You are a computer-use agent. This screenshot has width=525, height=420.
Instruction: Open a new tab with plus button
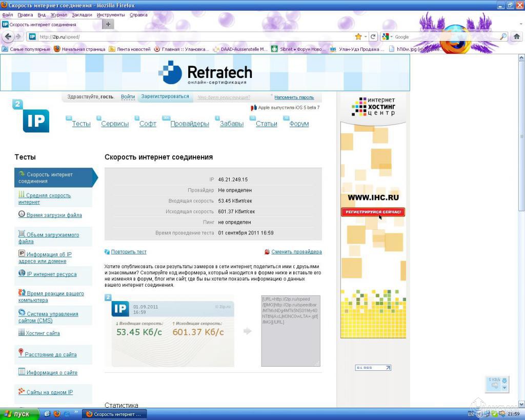[x=108, y=25]
